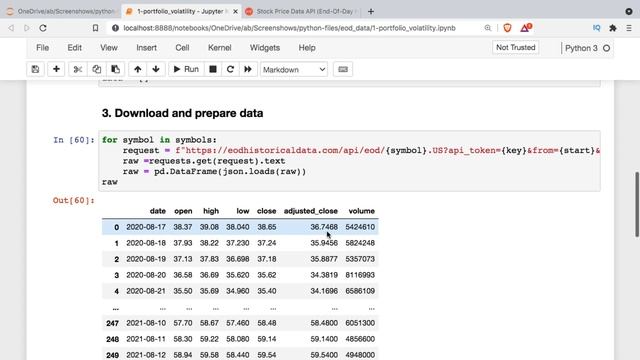The image size is (640, 360).
Task: Click the high column header
Action: [x=211, y=211]
